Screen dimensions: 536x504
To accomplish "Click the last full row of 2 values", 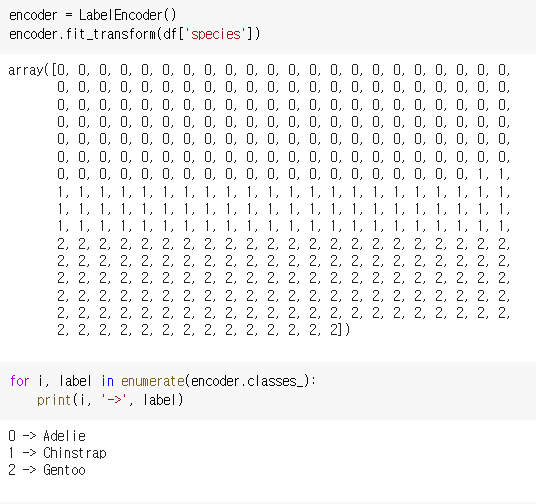I will (x=283, y=313).
